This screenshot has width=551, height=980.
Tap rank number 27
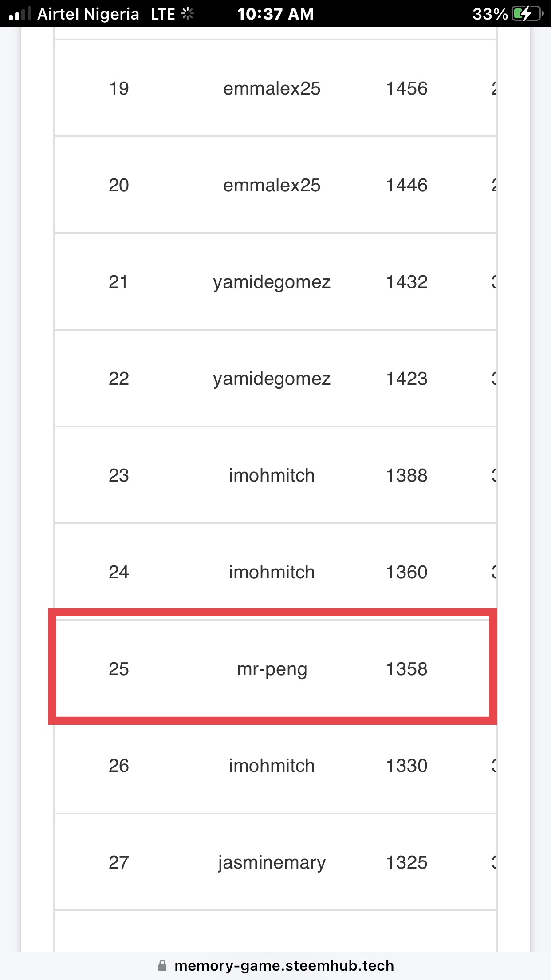tap(118, 862)
